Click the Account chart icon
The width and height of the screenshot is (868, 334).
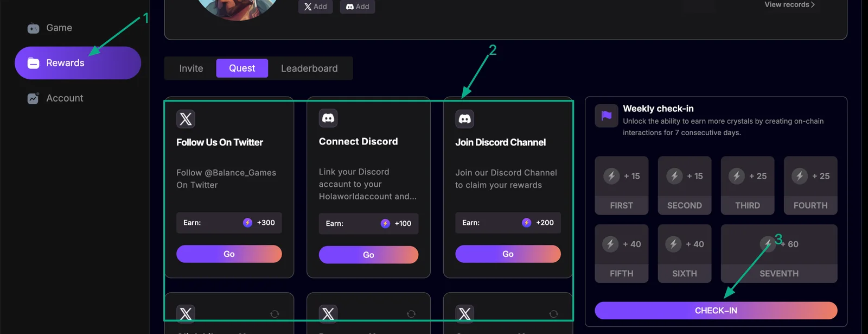pos(33,98)
